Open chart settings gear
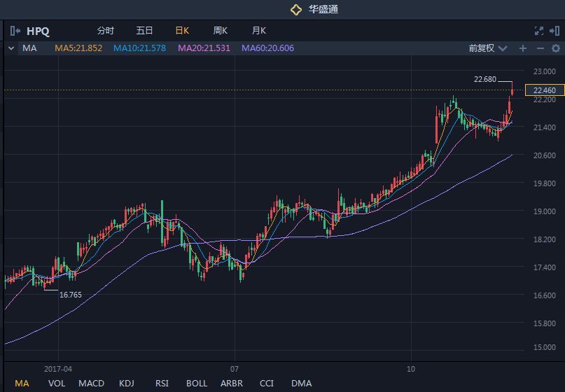The height and width of the screenshot is (392, 565). 556,48
